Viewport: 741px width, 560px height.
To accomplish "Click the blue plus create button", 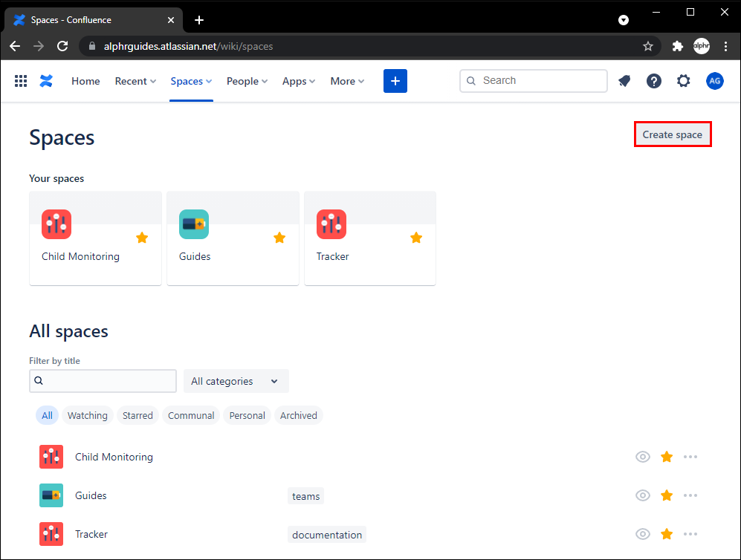I will pos(395,81).
